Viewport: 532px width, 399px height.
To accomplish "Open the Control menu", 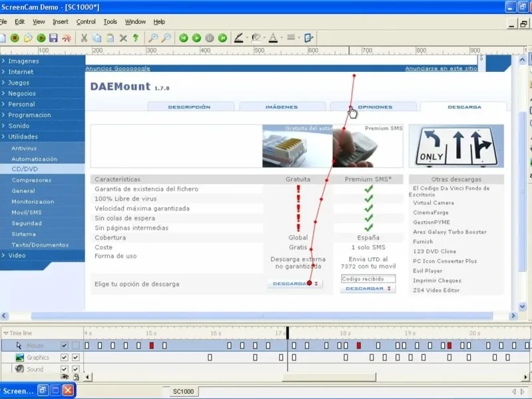I will 86,22.
